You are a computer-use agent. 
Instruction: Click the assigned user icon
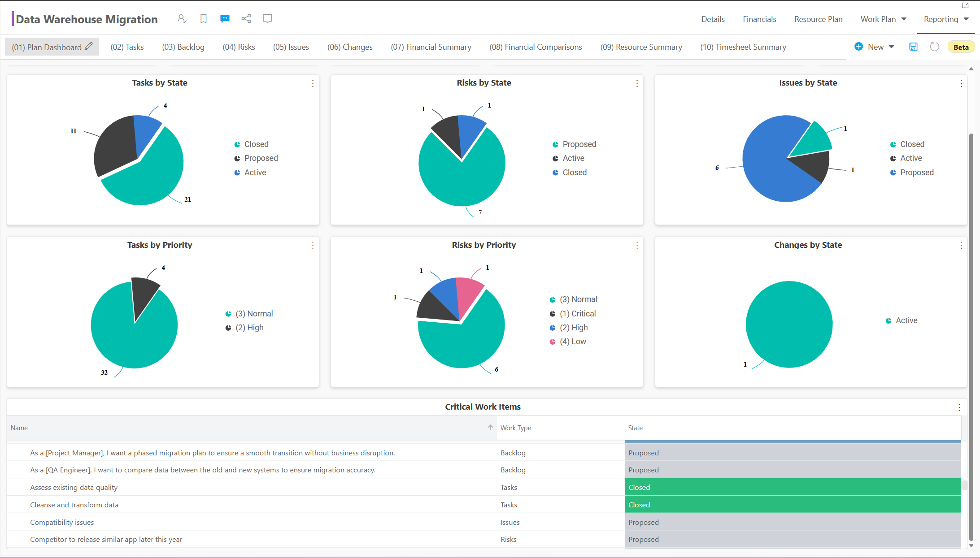click(x=182, y=18)
